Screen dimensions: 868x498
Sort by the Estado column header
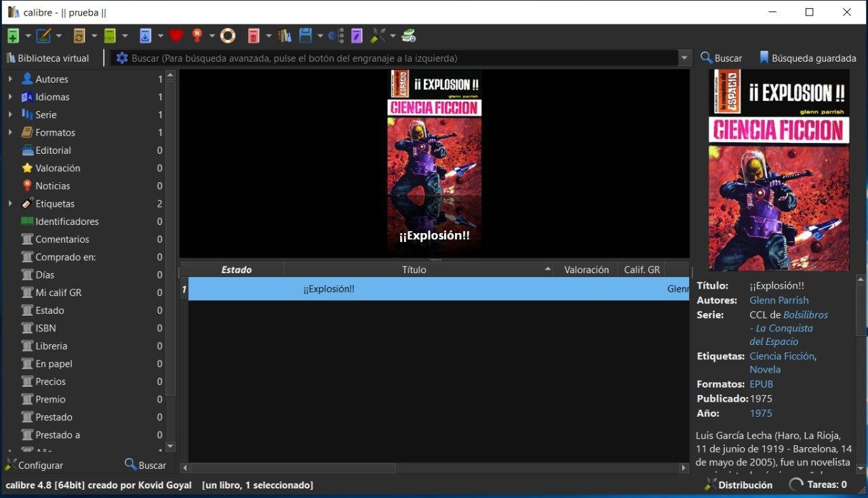(x=236, y=270)
